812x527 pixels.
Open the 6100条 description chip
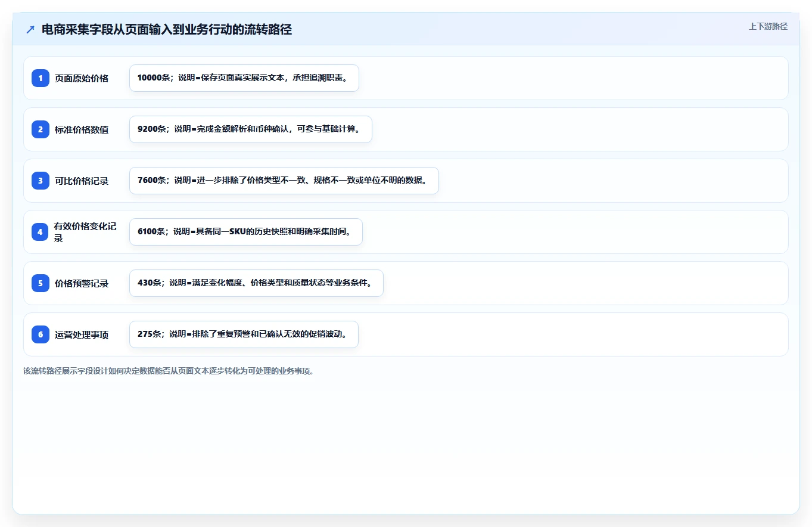point(246,232)
